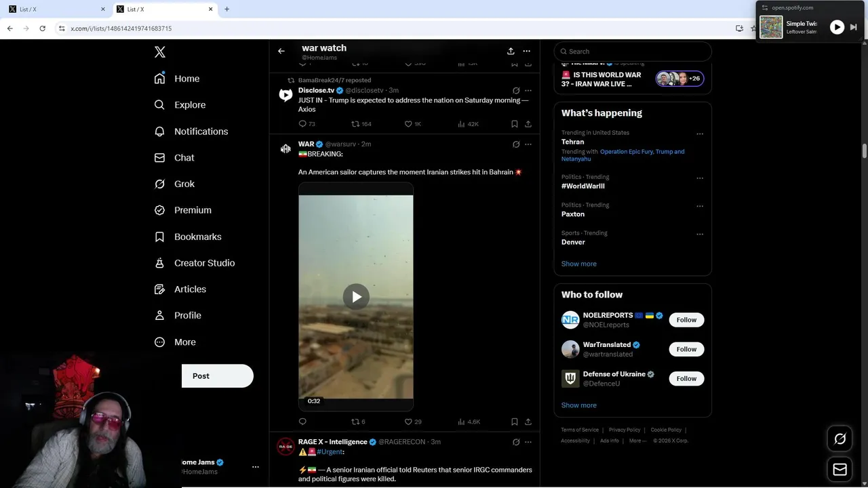868x488 pixels.
Task: Bookmark the WAR post
Action: (x=515, y=422)
